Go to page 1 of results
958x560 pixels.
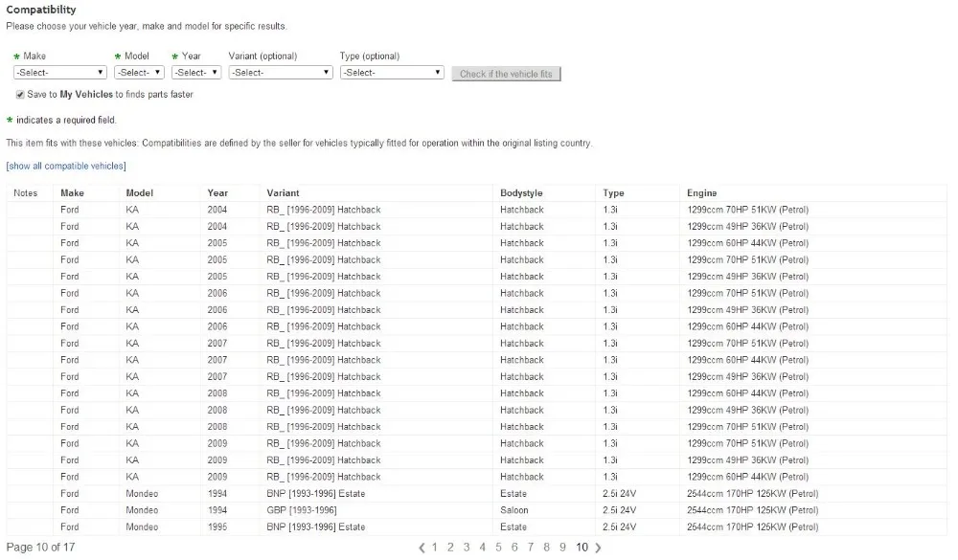[434, 548]
